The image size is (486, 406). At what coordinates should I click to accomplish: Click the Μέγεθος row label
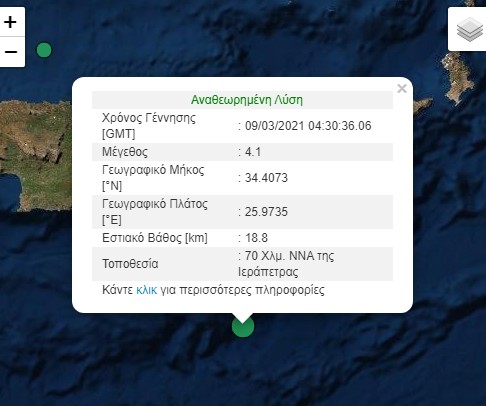click(x=125, y=152)
